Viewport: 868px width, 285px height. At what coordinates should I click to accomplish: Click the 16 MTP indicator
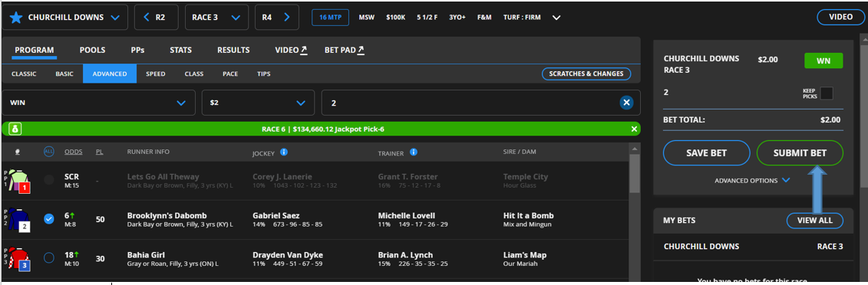(331, 17)
